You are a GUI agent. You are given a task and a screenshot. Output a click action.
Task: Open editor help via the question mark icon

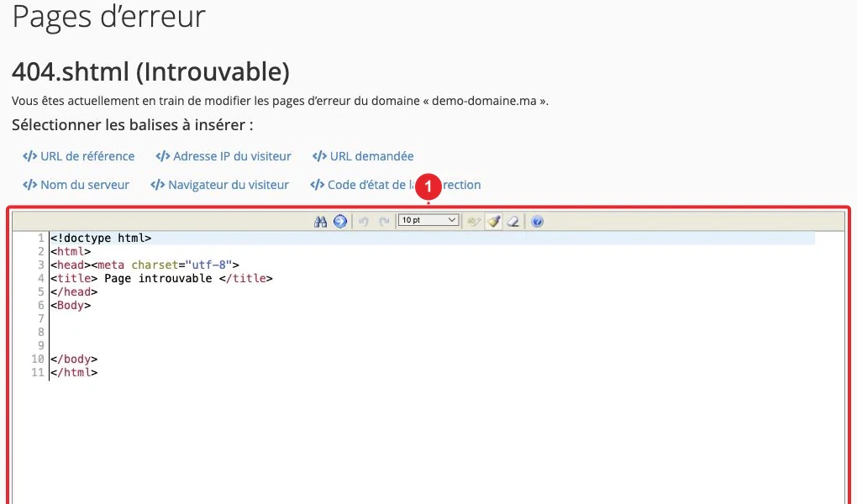point(537,222)
